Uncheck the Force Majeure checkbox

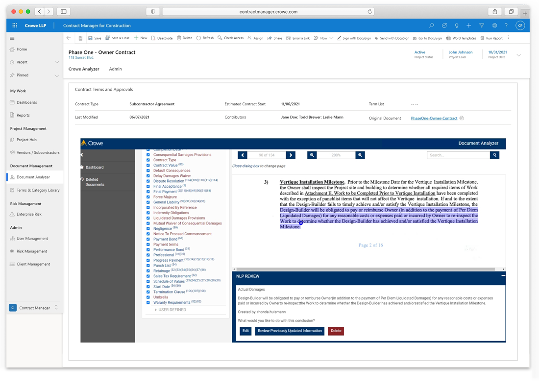click(148, 197)
